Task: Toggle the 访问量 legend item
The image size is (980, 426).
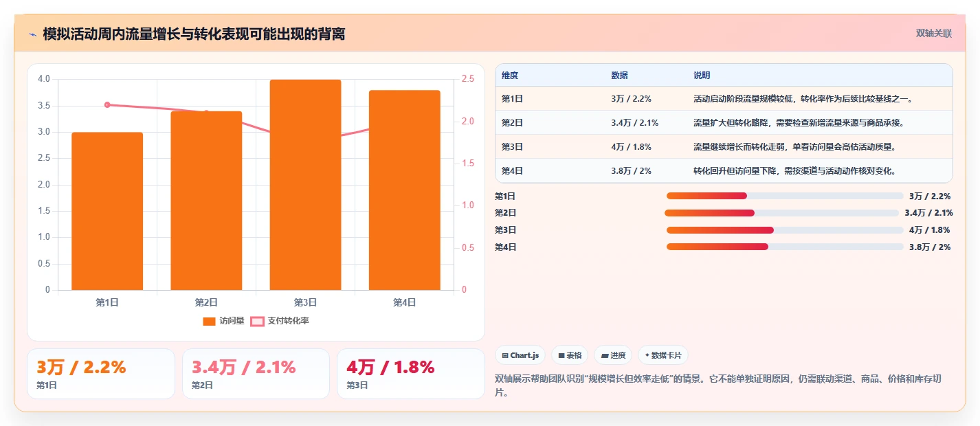Action: [223, 321]
